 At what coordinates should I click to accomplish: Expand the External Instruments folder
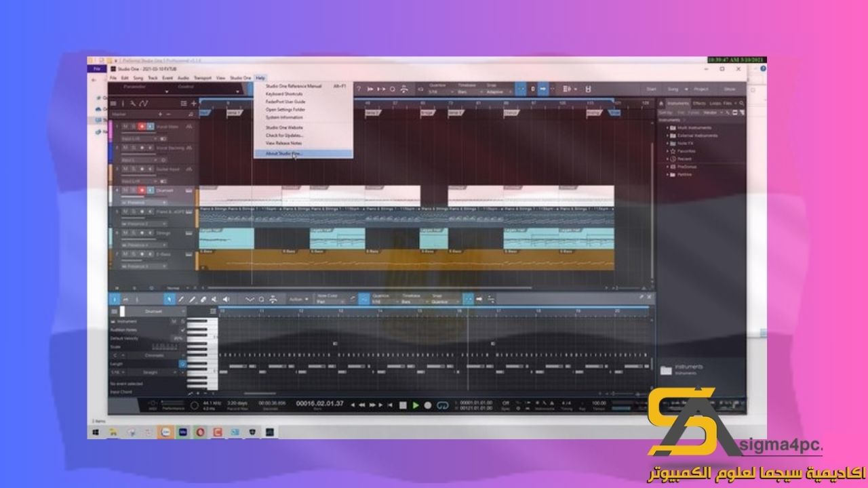pyautogui.click(x=668, y=135)
